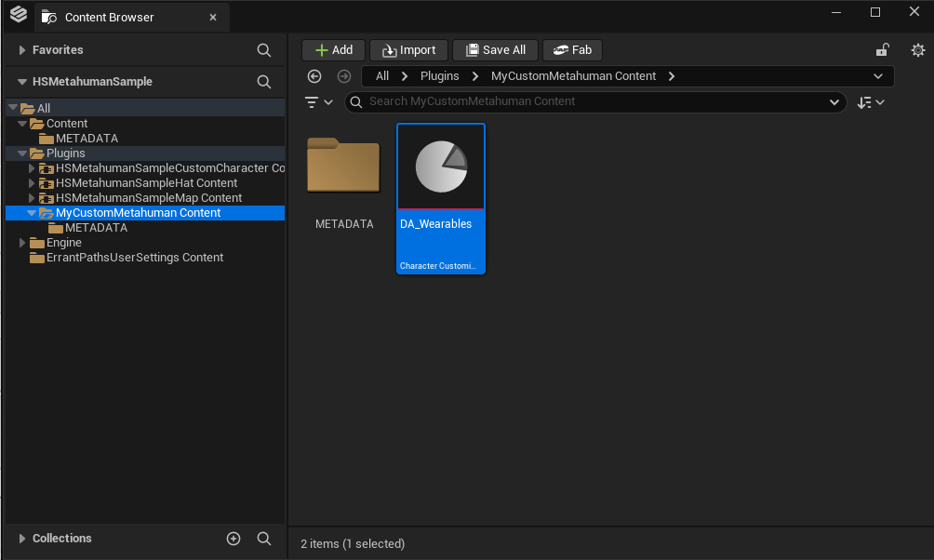Go forward in folder history
The height and width of the screenshot is (560, 934).
tap(343, 76)
